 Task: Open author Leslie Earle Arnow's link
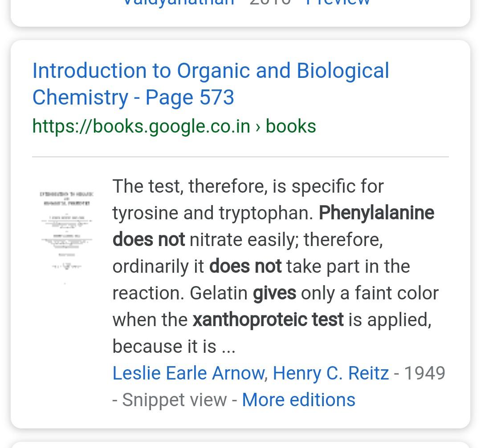point(189,373)
